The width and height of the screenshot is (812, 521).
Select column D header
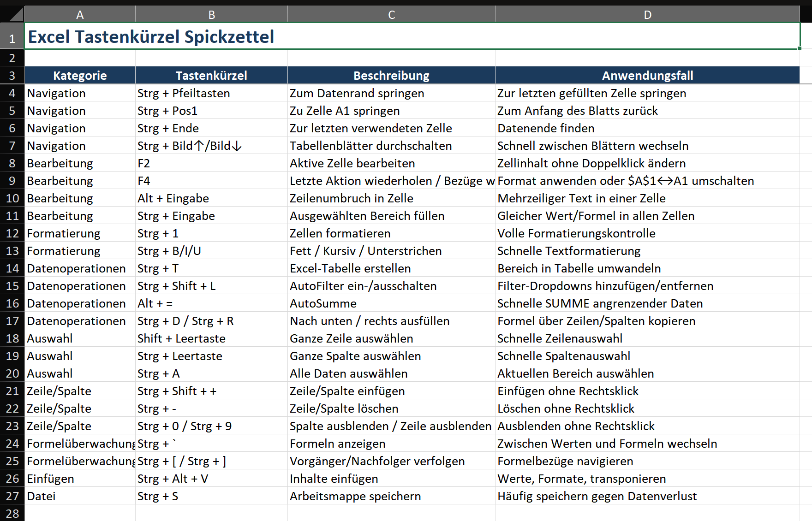pyautogui.click(x=647, y=14)
